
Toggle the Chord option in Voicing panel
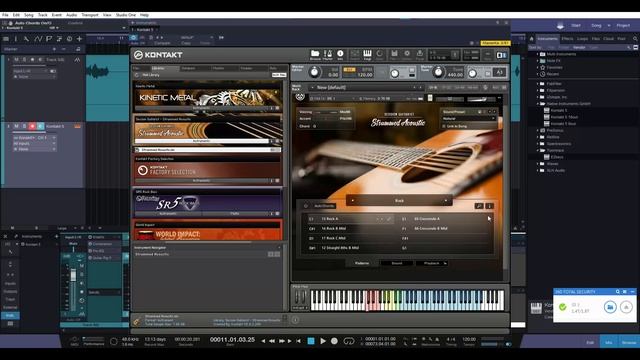click(314, 126)
